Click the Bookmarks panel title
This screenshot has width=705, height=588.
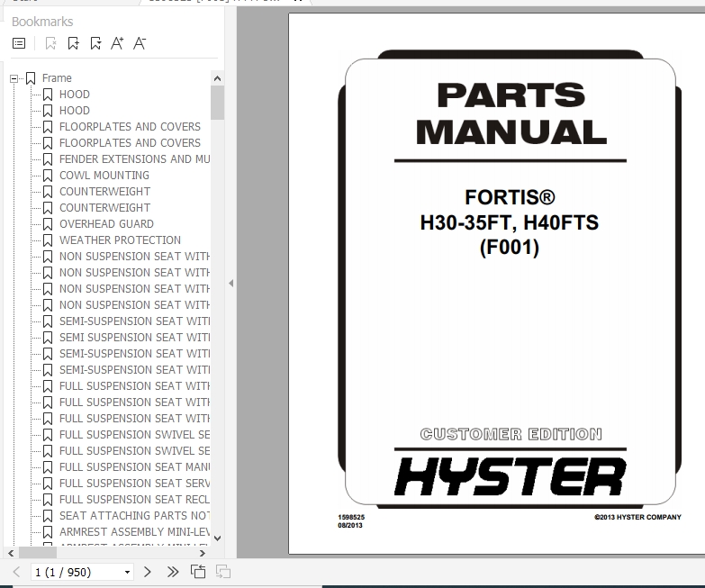[x=42, y=22]
